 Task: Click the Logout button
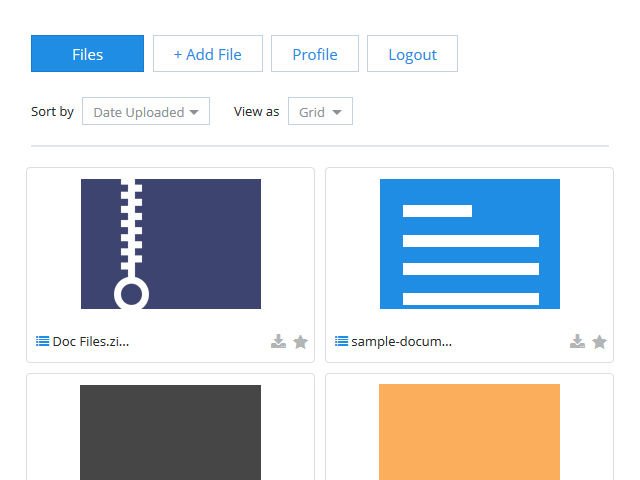click(x=412, y=53)
